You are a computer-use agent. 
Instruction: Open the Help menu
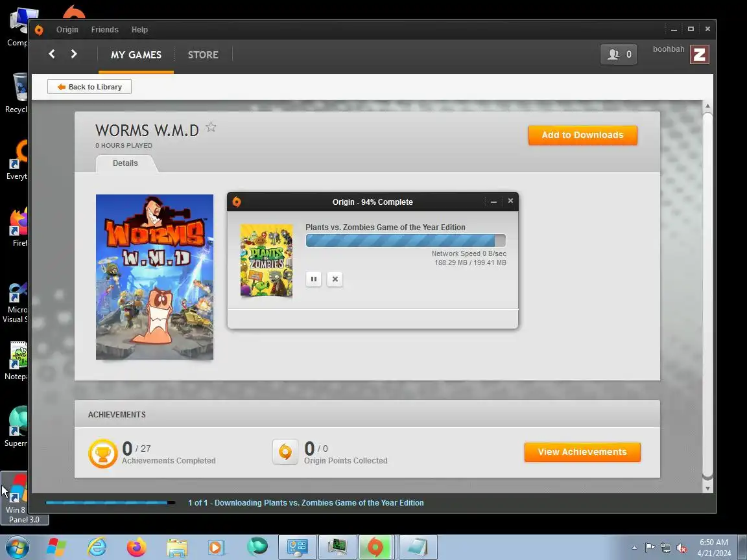click(x=139, y=30)
